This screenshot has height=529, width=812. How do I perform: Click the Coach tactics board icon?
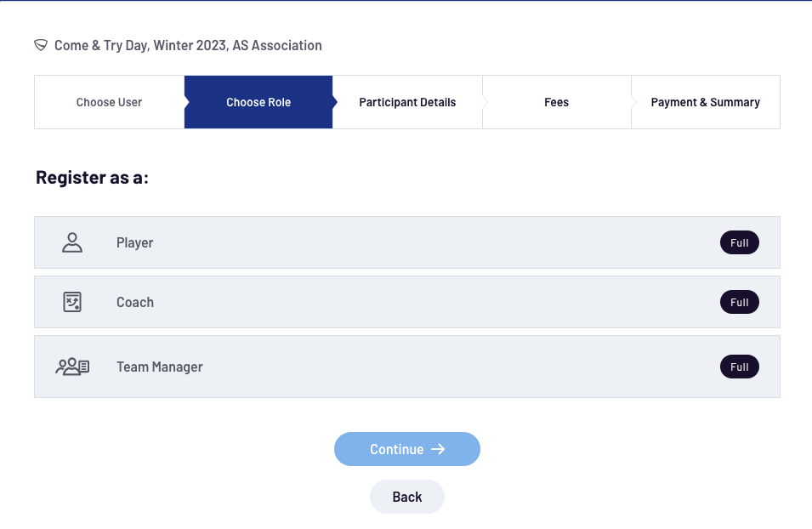72,302
